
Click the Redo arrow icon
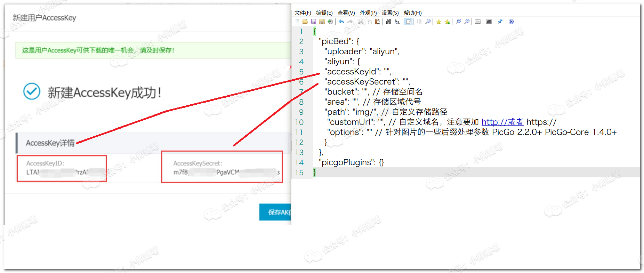350,22
